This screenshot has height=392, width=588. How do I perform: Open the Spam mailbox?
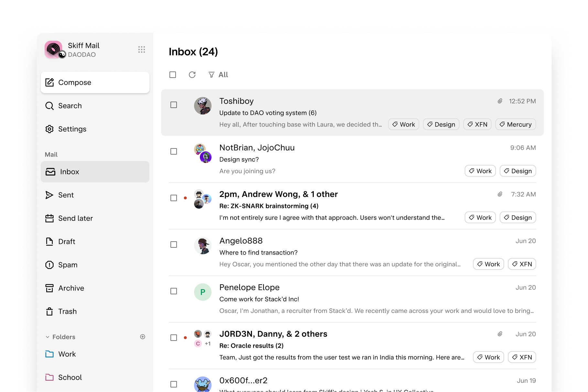(95, 265)
